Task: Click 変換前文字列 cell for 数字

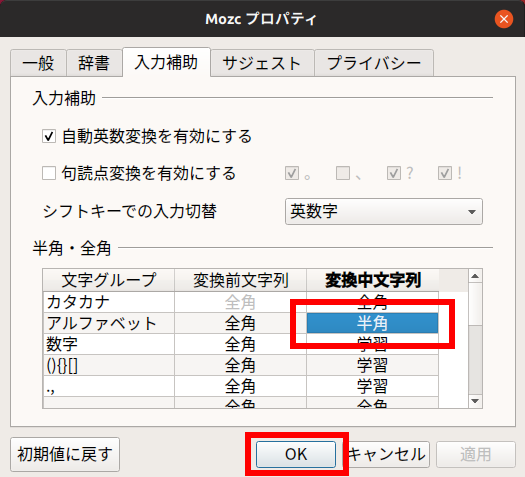Action: coord(240,344)
